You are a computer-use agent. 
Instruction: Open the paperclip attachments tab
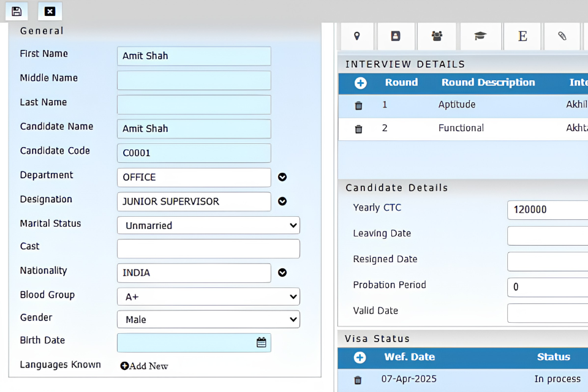[x=562, y=36]
